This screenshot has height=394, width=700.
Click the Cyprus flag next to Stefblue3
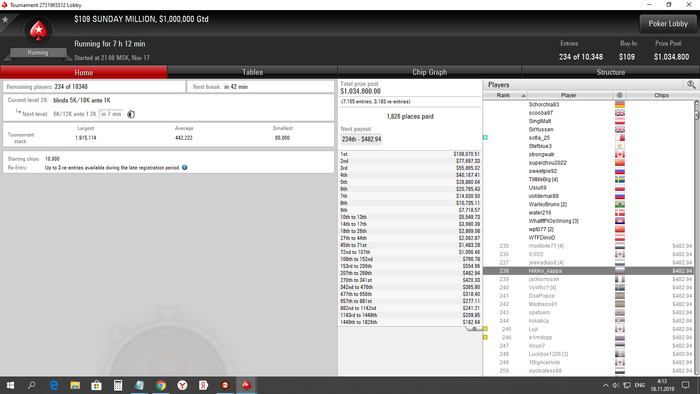point(620,146)
